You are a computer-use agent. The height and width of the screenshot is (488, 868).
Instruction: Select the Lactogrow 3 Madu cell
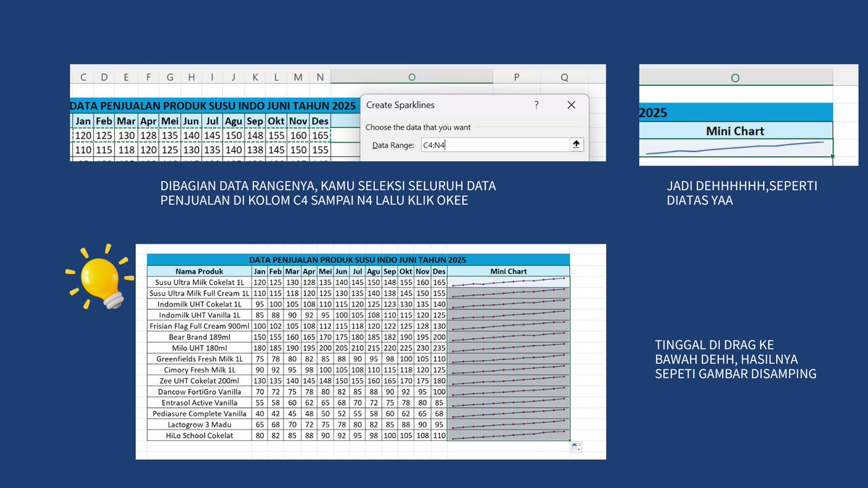coord(199,424)
